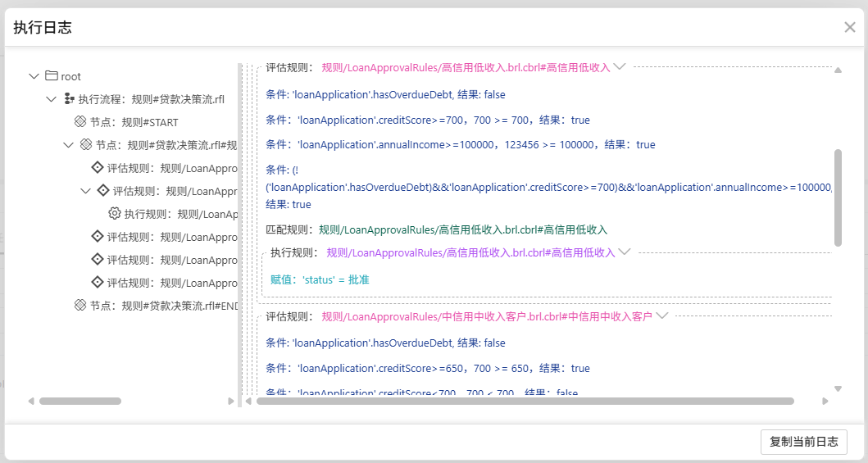
Task: Click the flow icon beside 执行流程
Action: (69, 98)
